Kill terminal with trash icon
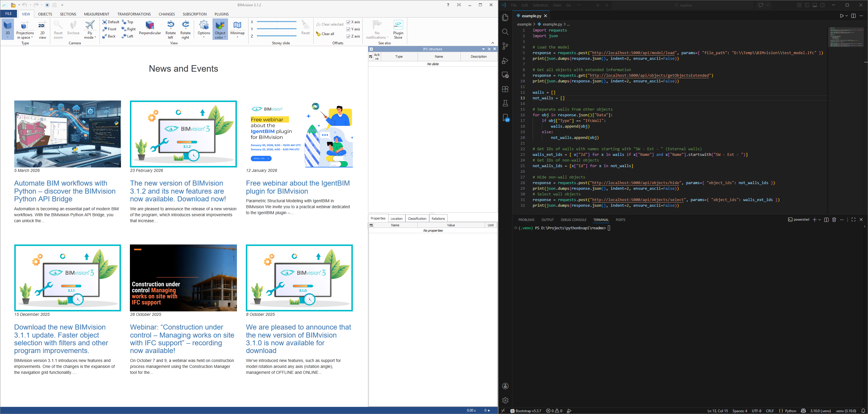Screen dimensions: 868x414 [x=834, y=219]
